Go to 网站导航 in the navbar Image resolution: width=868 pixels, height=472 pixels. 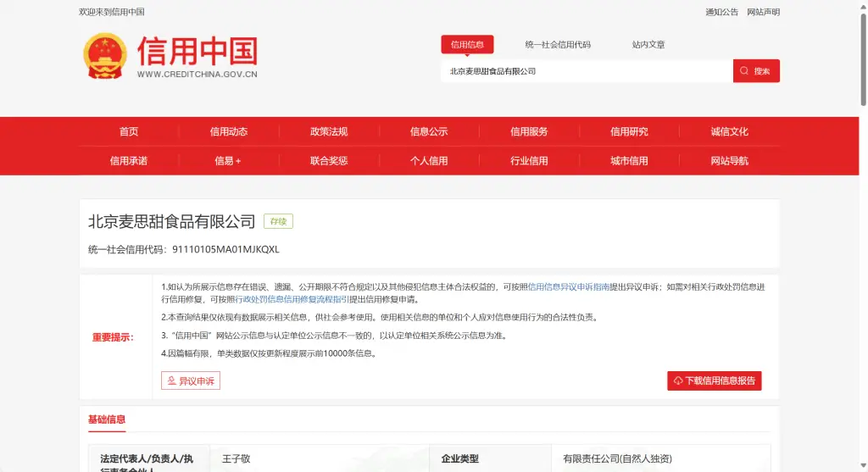click(x=729, y=160)
